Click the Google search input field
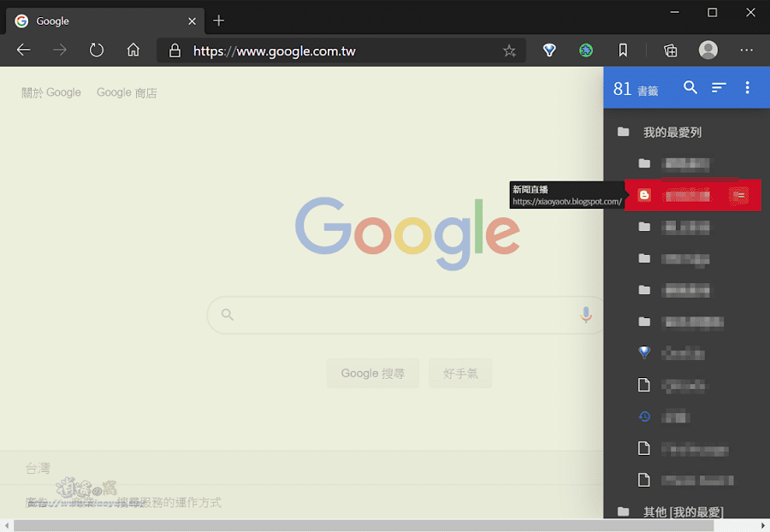 [x=406, y=315]
